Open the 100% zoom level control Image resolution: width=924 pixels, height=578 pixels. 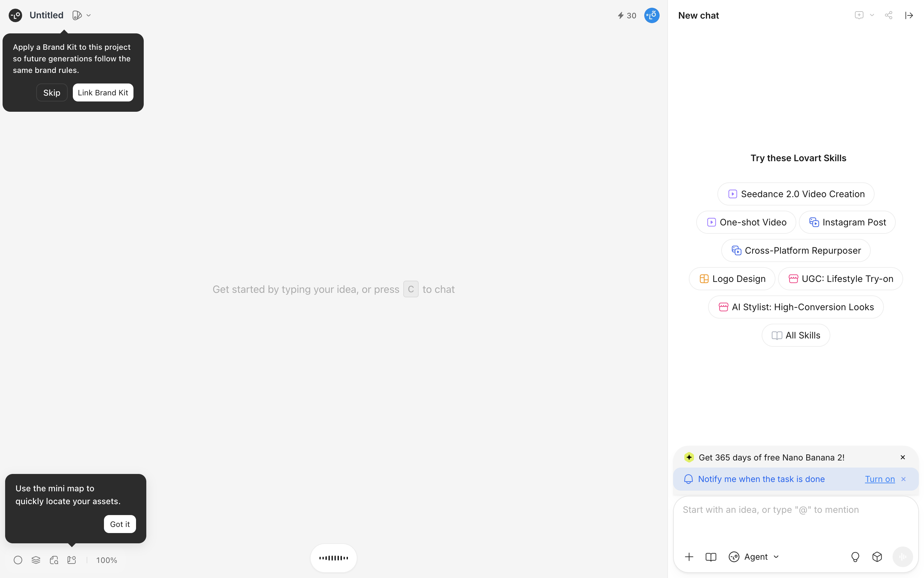[107, 560]
